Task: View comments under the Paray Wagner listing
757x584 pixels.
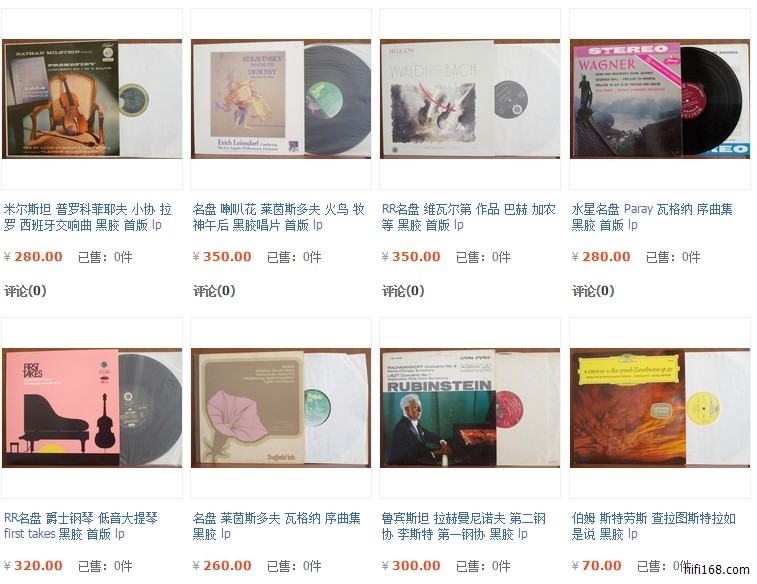Action: [x=593, y=291]
